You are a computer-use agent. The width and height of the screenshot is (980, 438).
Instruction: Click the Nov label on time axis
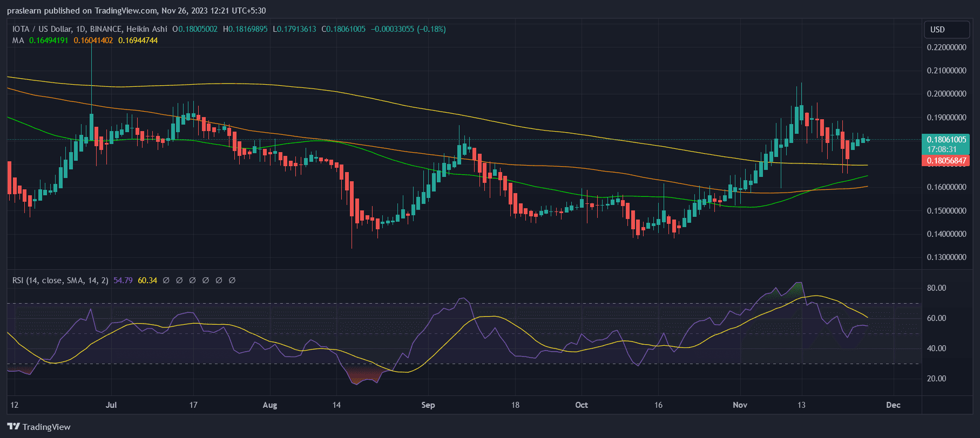740,405
